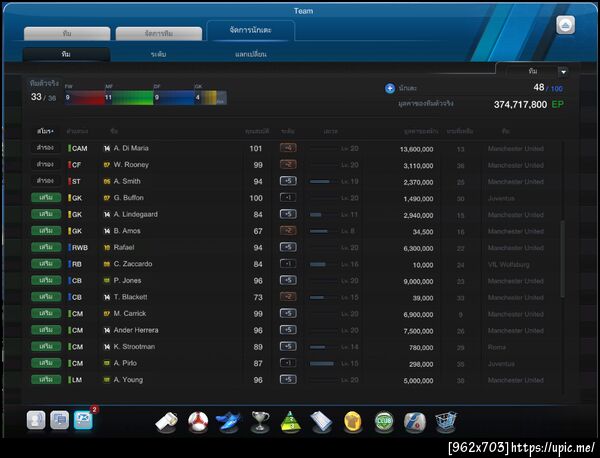The width and height of the screenshot is (600, 458).
Task: Select player name K. Strootman
Action: (x=134, y=347)
